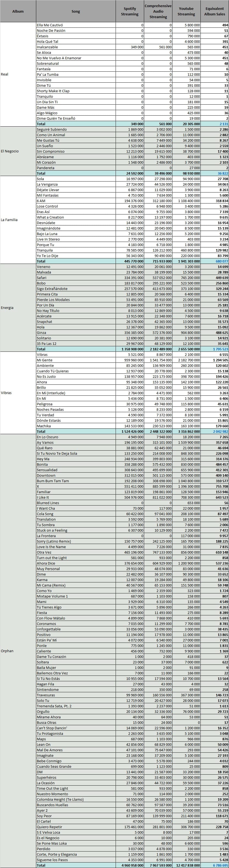
Task: Select the song "Unforgettable"
Action: 49,629
